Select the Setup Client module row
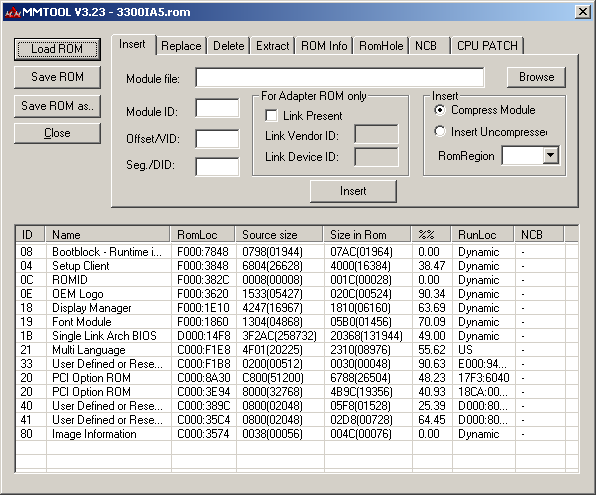 (x=297, y=266)
